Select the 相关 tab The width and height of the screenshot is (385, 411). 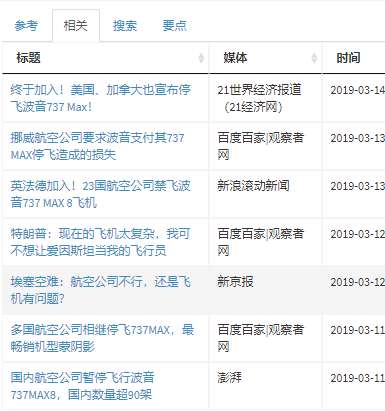pos(76,26)
